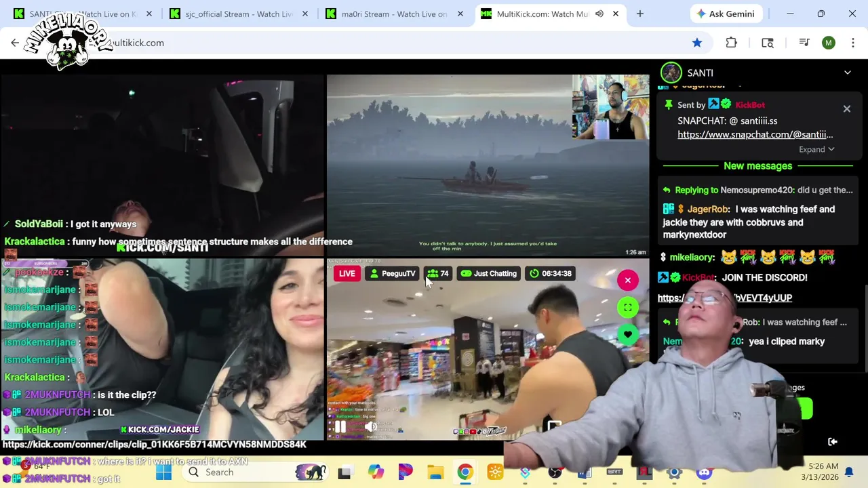This screenshot has height=488, width=868.
Task: Open the Discord icon in the taskbar
Action: tap(704, 472)
